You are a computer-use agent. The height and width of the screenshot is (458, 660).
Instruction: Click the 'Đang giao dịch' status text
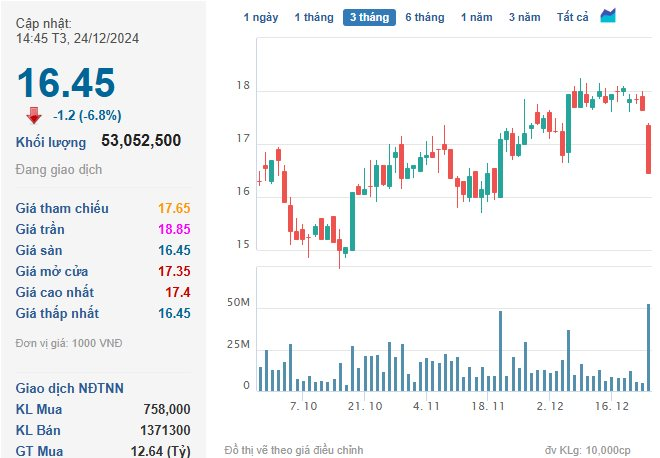[x=59, y=170]
